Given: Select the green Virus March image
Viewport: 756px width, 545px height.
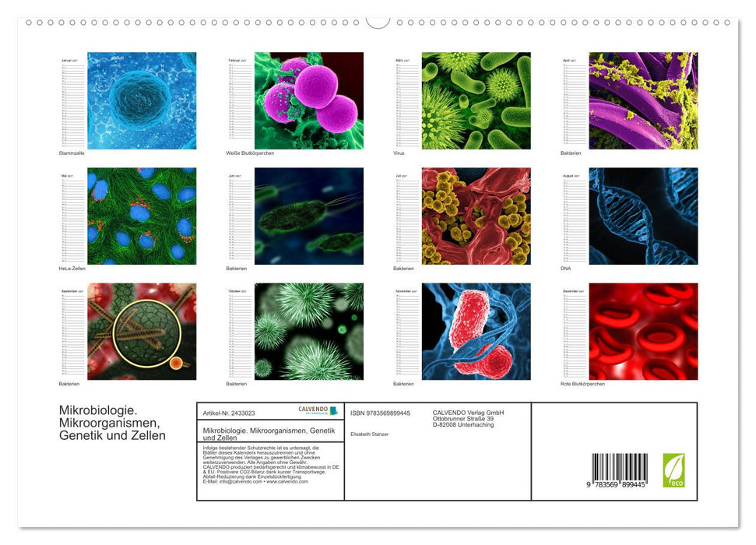Looking at the screenshot, I should [x=476, y=100].
